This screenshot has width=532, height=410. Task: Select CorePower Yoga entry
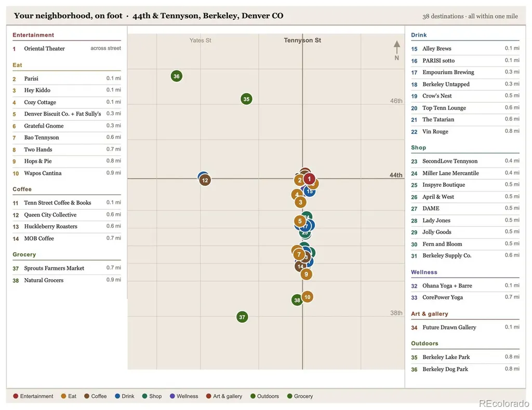[x=465, y=297]
